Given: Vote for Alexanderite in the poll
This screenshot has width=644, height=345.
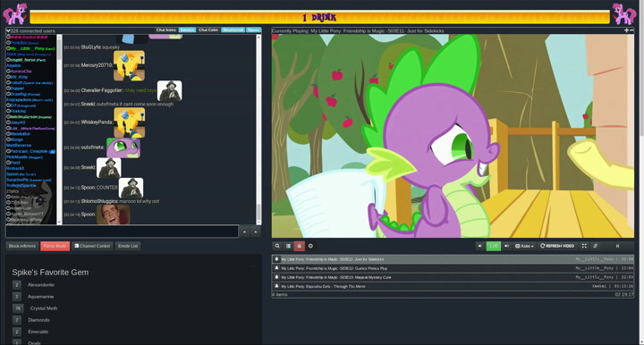Looking at the screenshot, I should [x=17, y=285].
